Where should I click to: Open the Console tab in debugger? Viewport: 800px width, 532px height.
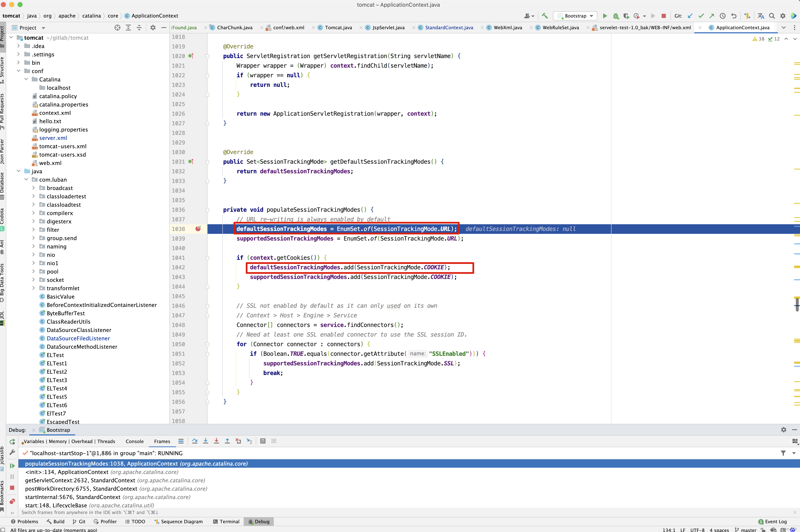coord(134,441)
